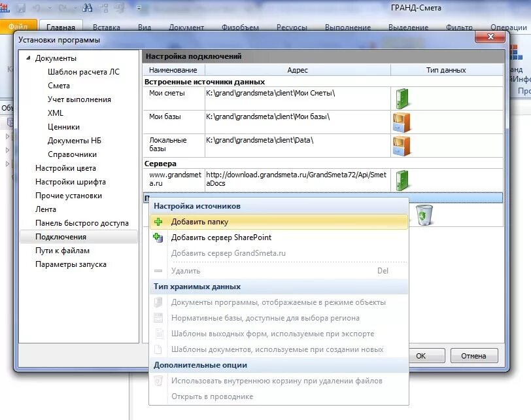Open Панель быстрого доступа settings
The image size is (531, 420).
point(82,223)
